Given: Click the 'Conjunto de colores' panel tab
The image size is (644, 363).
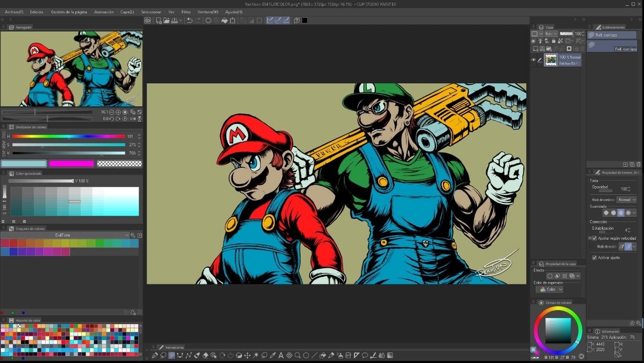Looking at the screenshot, I should [x=27, y=229].
